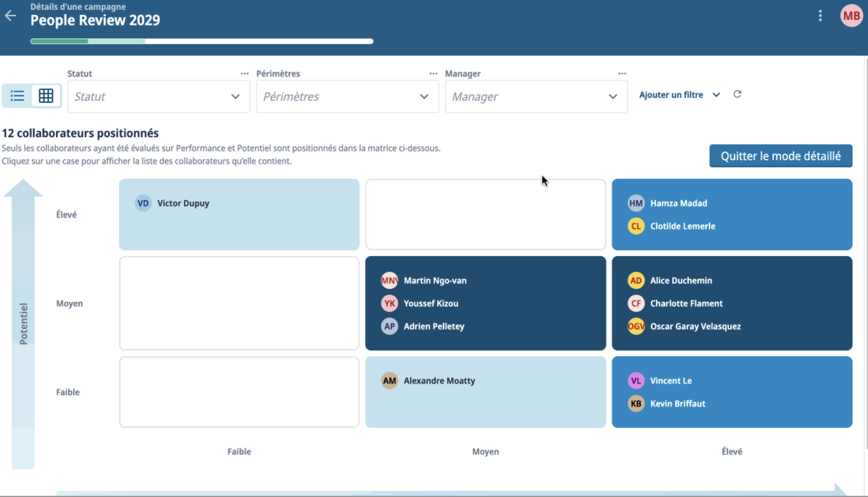Image resolution: width=868 pixels, height=497 pixels.
Task: Select Oscar Garay Velasquez entry
Action: click(x=684, y=326)
